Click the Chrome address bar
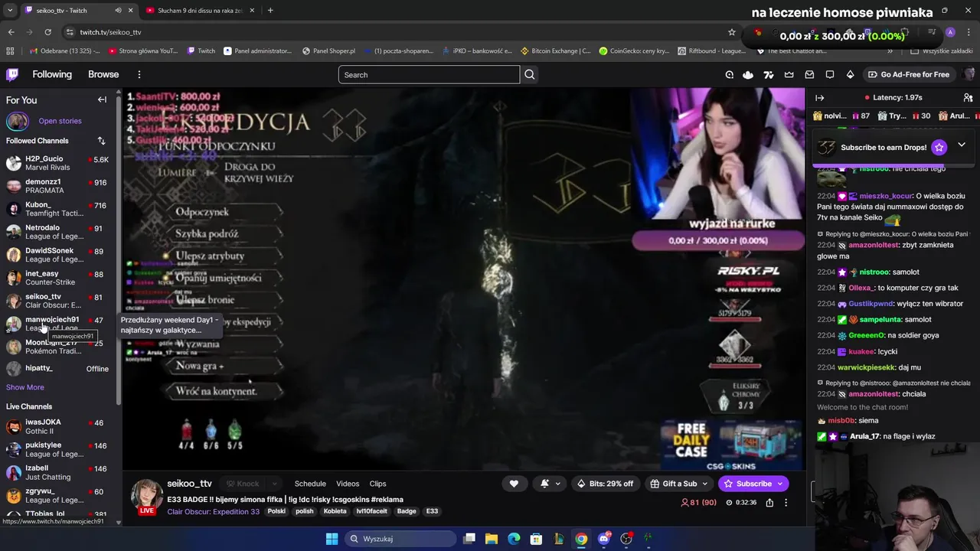 (398, 32)
